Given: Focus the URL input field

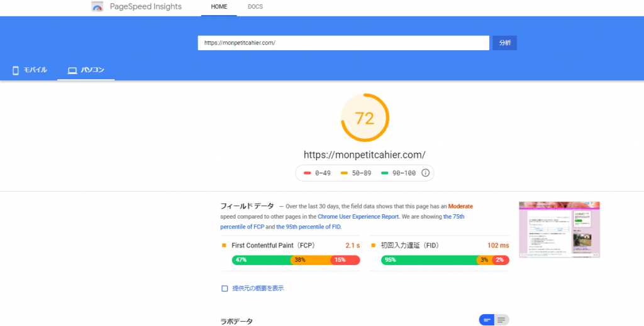Looking at the screenshot, I should point(343,43).
